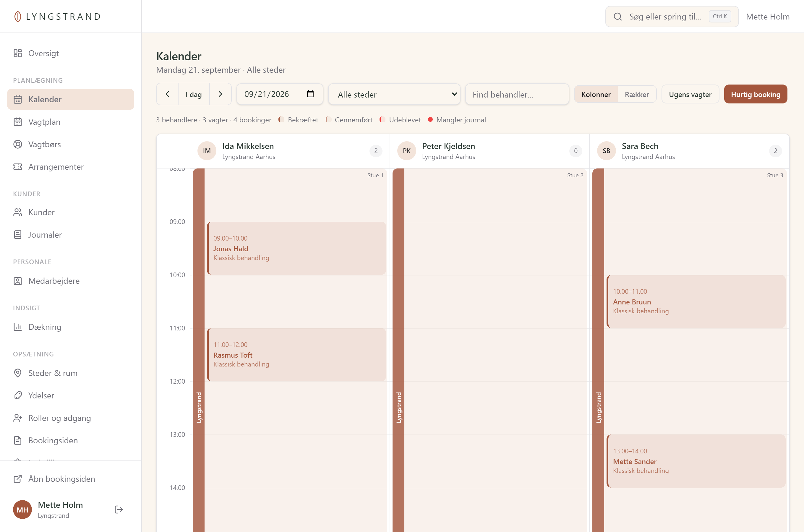Image resolution: width=804 pixels, height=532 pixels.
Task: Click the Bookingsiden document icon
Action: coord(18,440)
